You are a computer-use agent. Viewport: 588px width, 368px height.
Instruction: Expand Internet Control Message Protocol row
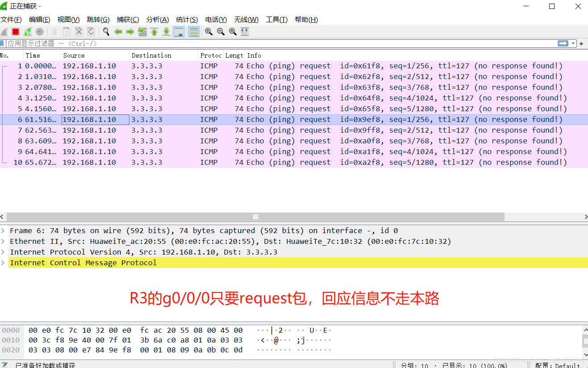coord(3,263)
